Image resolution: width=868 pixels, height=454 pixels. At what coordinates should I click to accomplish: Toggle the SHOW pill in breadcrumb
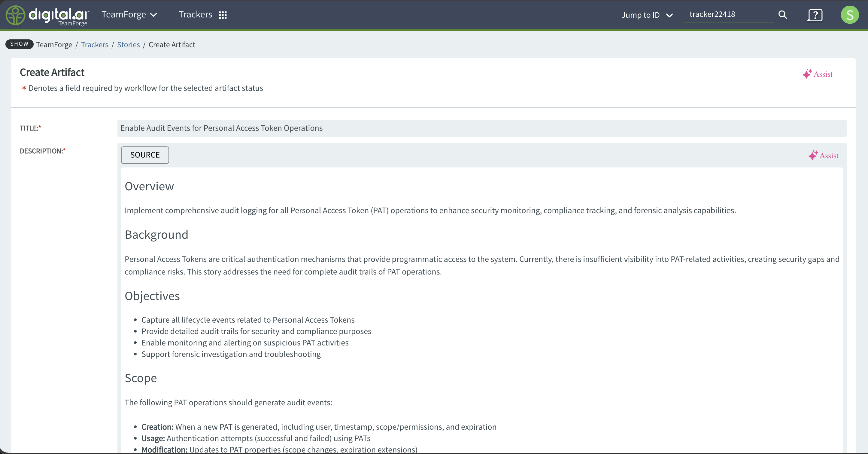coord(19,44)
